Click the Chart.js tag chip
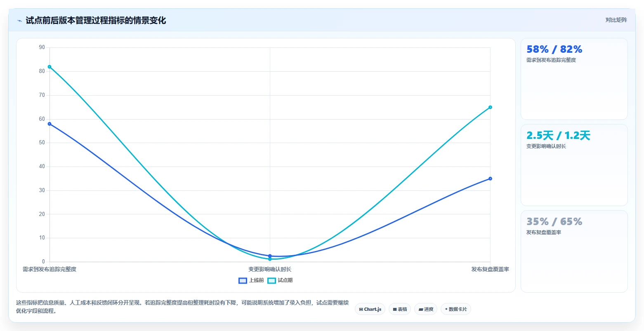 (370, 309)
